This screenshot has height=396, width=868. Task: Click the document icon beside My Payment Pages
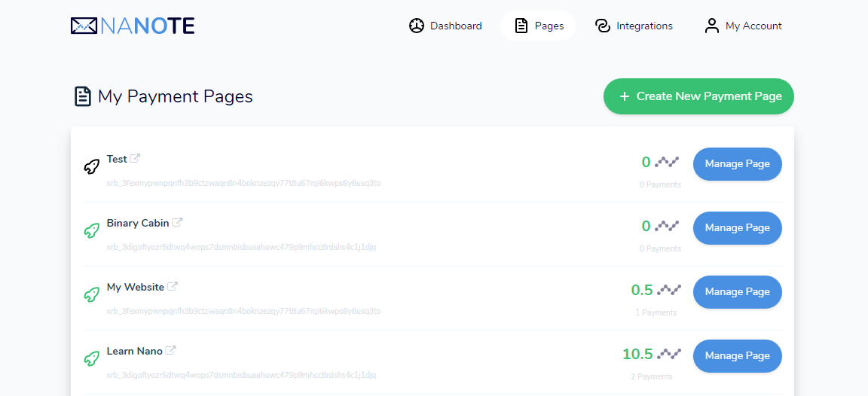[82, 96]
